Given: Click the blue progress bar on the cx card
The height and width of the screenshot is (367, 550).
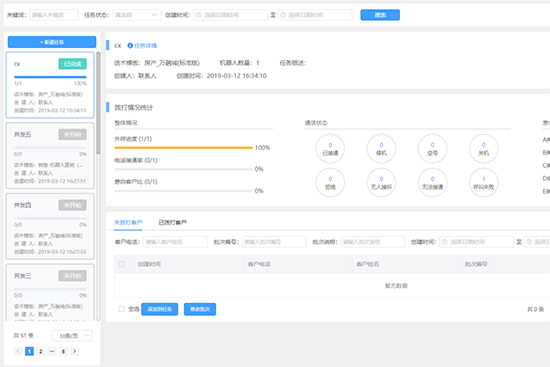Looking at the screenshot, I should click(x=50, y=77).
